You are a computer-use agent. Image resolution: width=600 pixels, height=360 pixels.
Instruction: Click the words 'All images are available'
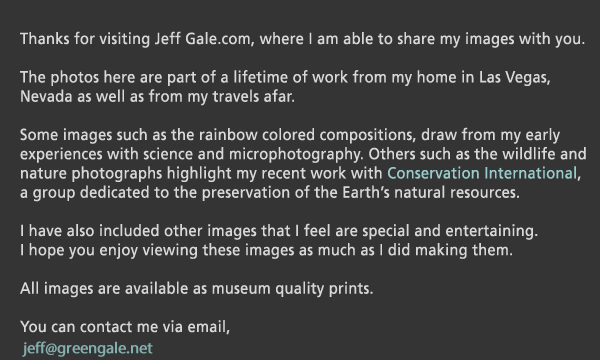[104, 288]
